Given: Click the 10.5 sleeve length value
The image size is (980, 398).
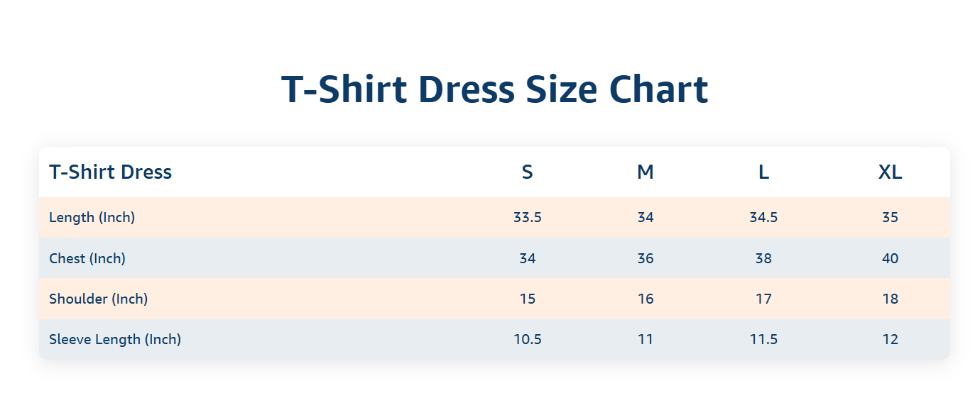Looking at the screenshot, I should [527, 339].
